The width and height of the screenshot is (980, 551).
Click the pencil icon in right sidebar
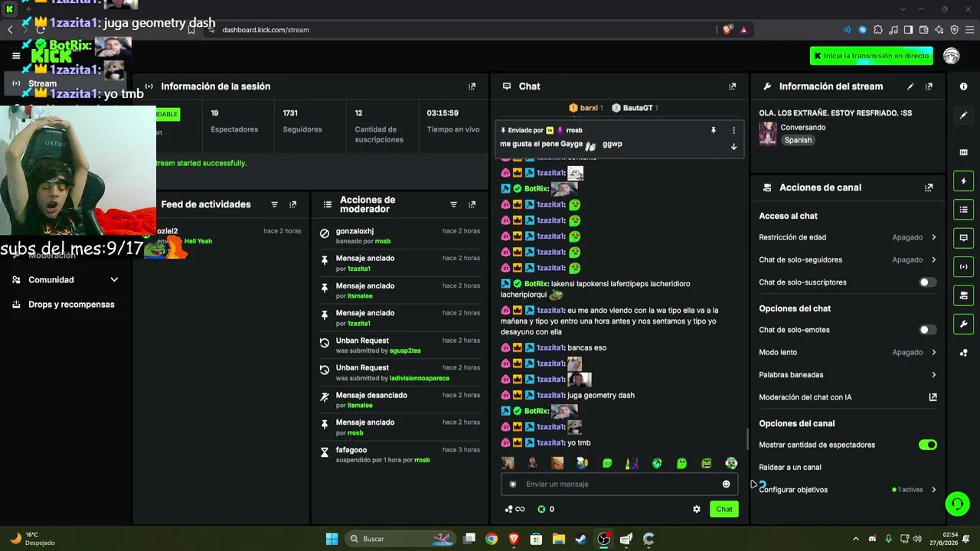pos(963,115)
